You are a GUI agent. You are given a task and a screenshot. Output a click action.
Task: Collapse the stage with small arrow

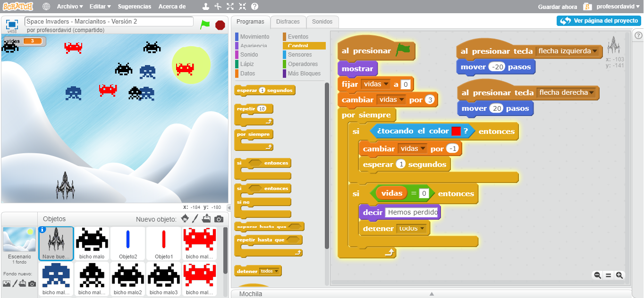tap(229, 207)
